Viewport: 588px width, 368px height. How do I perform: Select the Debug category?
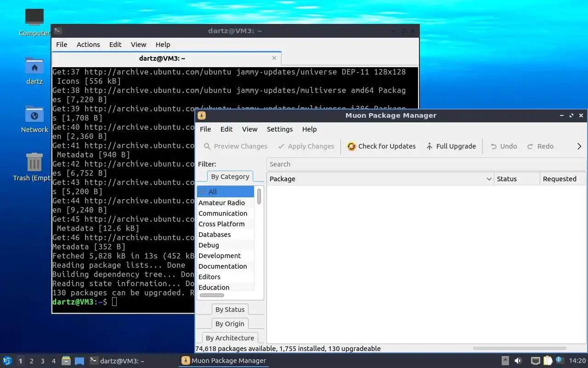pyautogui.click(x=225, y=245)
